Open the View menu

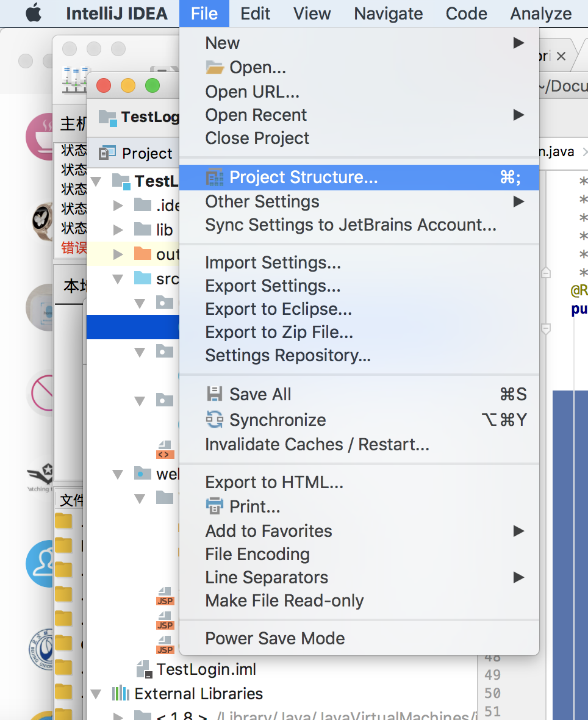tap(312, 14)
